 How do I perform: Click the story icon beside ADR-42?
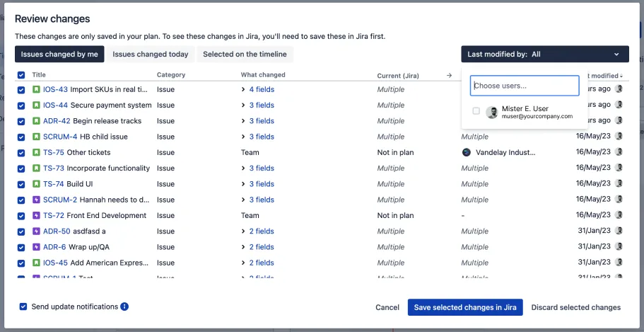click(x=36, y=121)
